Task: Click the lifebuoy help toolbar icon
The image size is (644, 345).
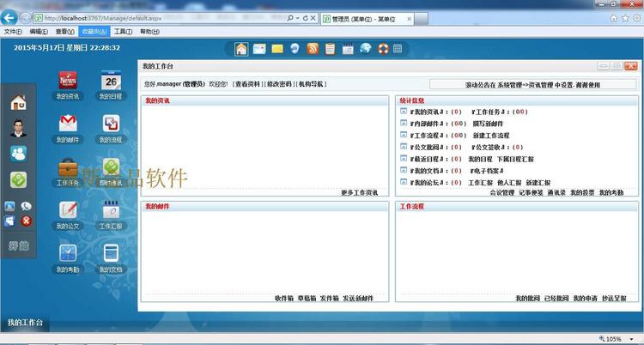Action: point(383,49)
